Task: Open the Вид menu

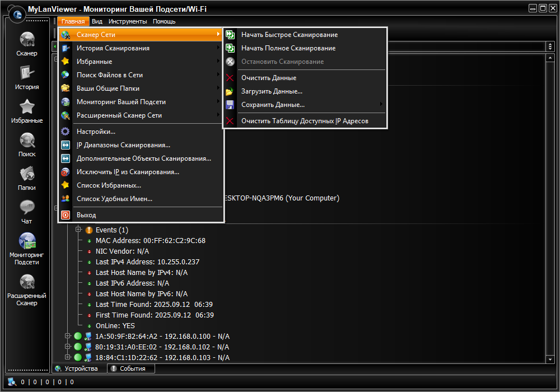Action: point(97,21)
